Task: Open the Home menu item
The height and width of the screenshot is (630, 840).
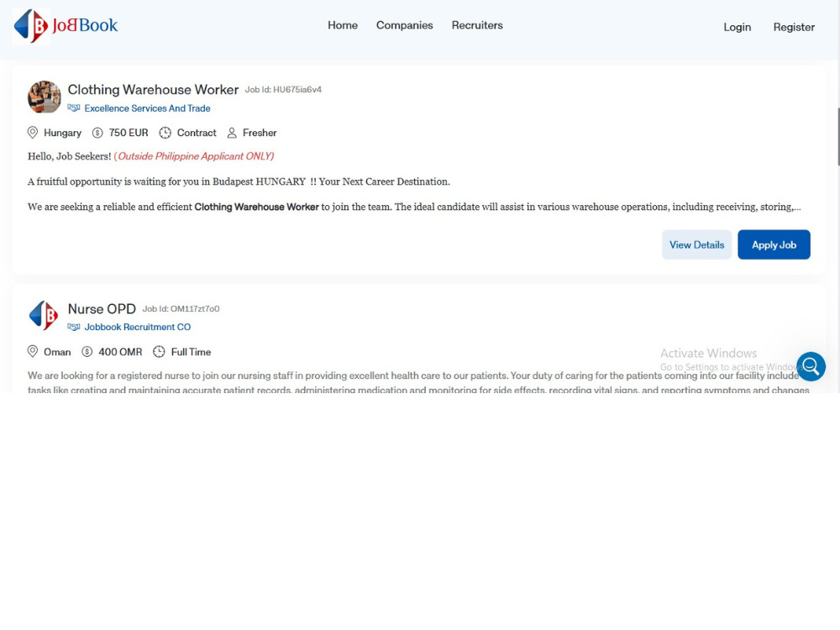Action: [343, 25]
